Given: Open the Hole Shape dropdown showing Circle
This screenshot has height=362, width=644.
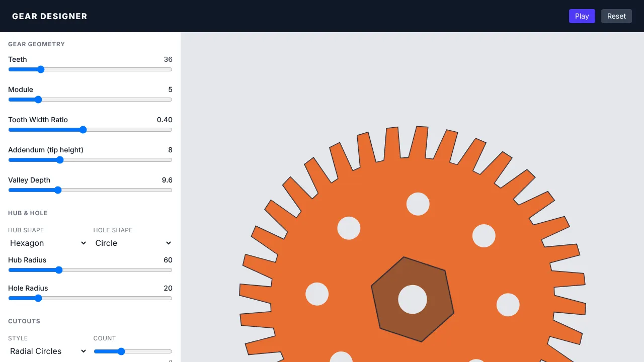Looking at the screenshot, I should point(133,243).
